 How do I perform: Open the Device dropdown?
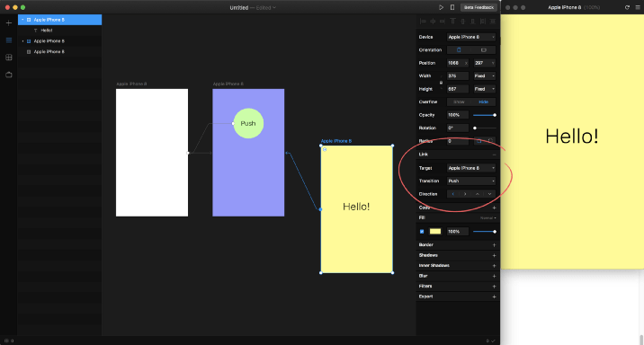pyautogui.click(x=471, y=37)
